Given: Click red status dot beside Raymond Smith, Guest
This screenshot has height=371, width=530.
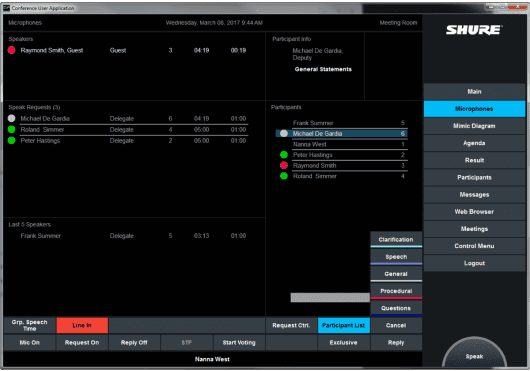Looking at the screenshot, I should [x=11, y=50].
